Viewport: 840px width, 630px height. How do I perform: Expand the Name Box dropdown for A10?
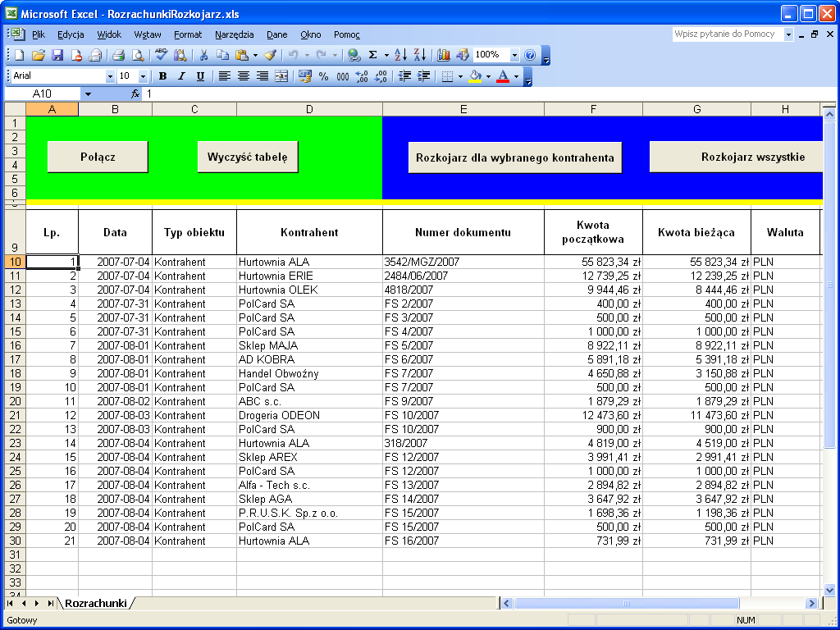coord(88,94)
